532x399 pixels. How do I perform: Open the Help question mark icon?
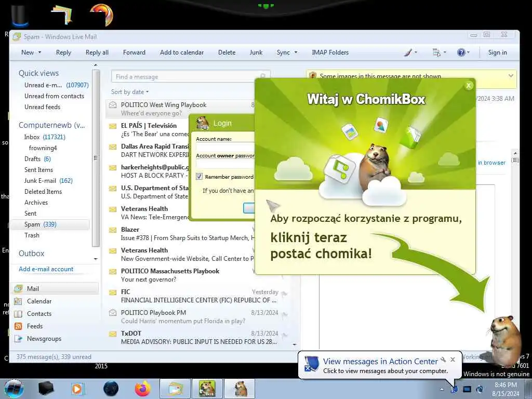pos(461,52)
